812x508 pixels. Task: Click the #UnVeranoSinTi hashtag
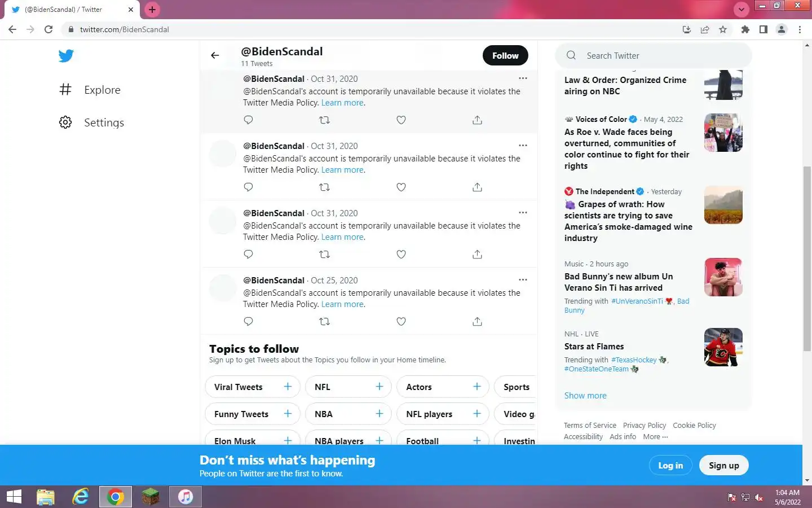point(637,301)
